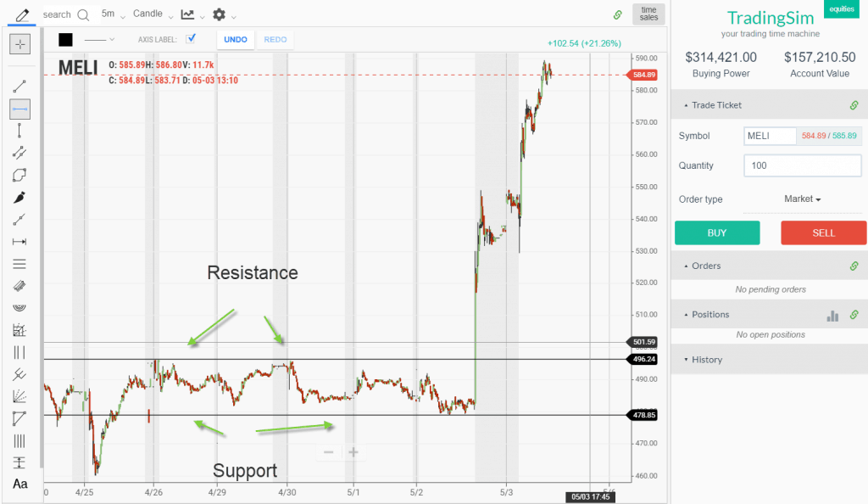Select the Trend Line drawing tool
The height and width of the screenshot is (504, 868).
20,84
